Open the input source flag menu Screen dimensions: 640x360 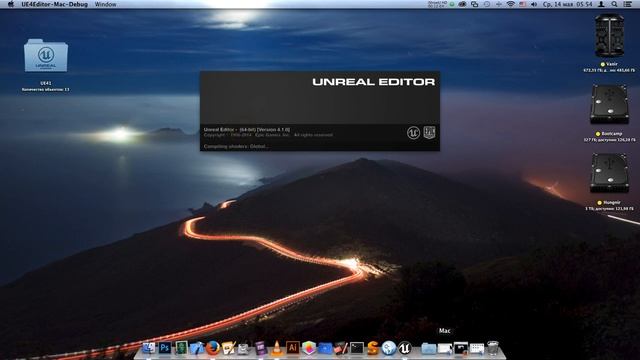click(522, 4)
